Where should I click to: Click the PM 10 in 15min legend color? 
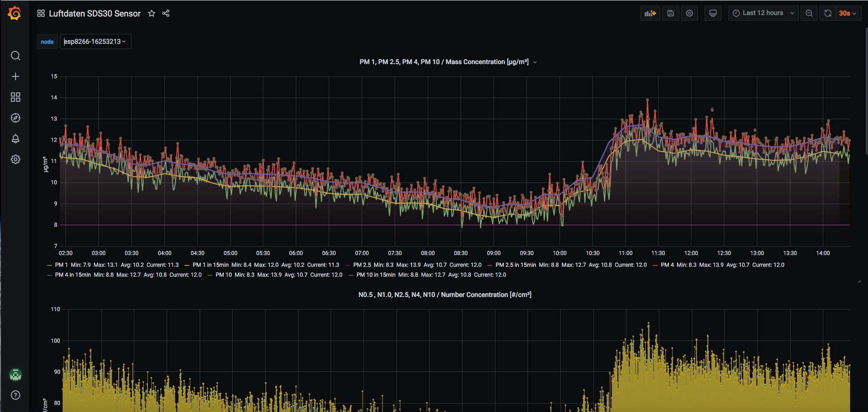click(350, 275)
